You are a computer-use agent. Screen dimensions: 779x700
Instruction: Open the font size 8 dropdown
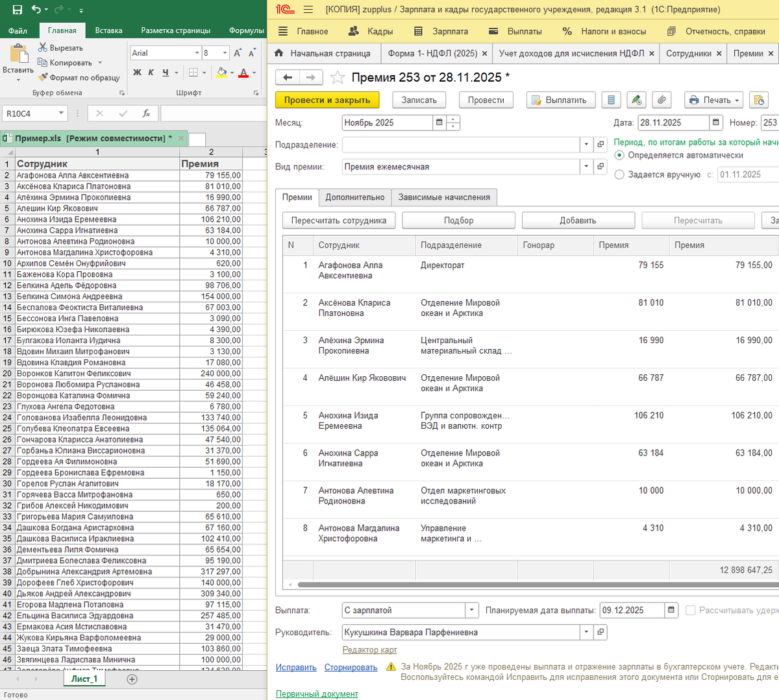(x=225, y=53)
